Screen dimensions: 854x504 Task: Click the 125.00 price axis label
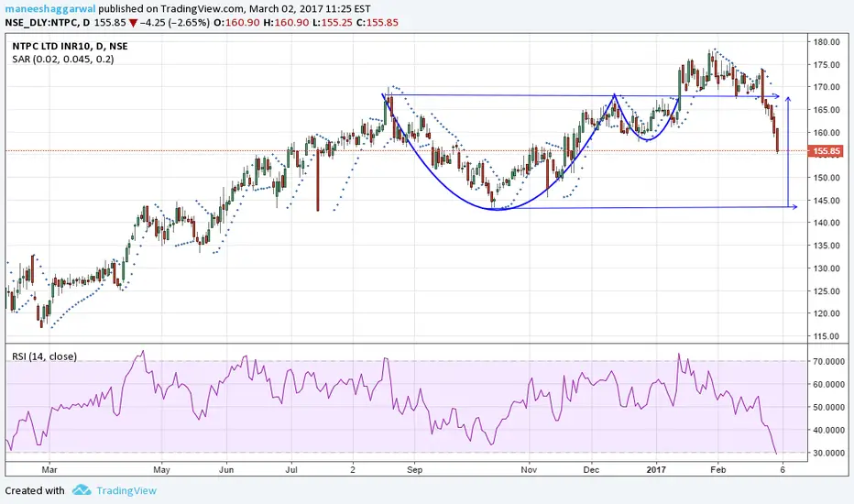pos(827,291)
